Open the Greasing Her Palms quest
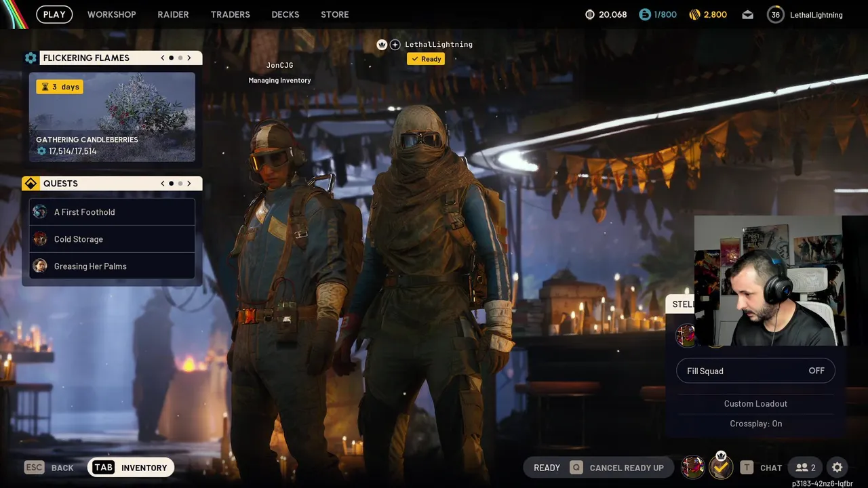Screen dimensions: 868x488 point(112,266)
